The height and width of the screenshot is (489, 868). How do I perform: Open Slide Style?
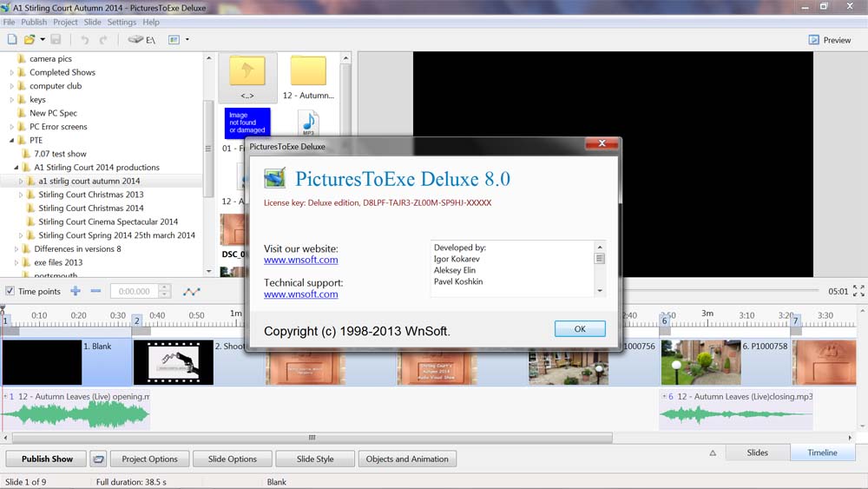315,459
